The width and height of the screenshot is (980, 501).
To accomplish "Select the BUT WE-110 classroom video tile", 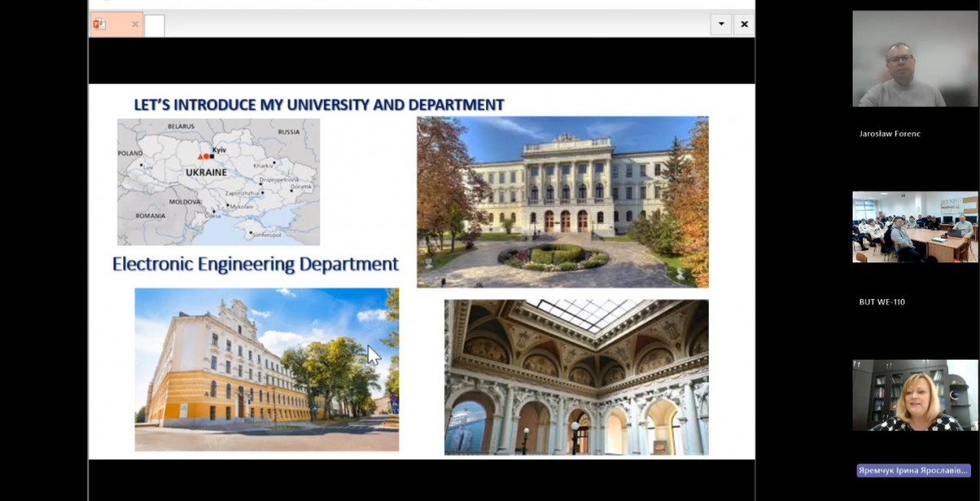I will [x=915, y=226].
